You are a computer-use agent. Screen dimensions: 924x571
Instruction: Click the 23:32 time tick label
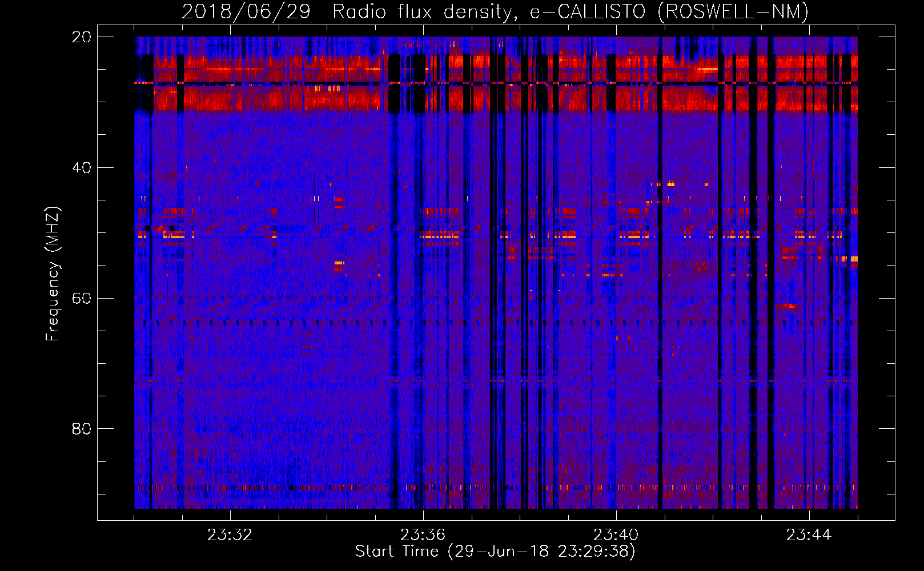point(230,535)
